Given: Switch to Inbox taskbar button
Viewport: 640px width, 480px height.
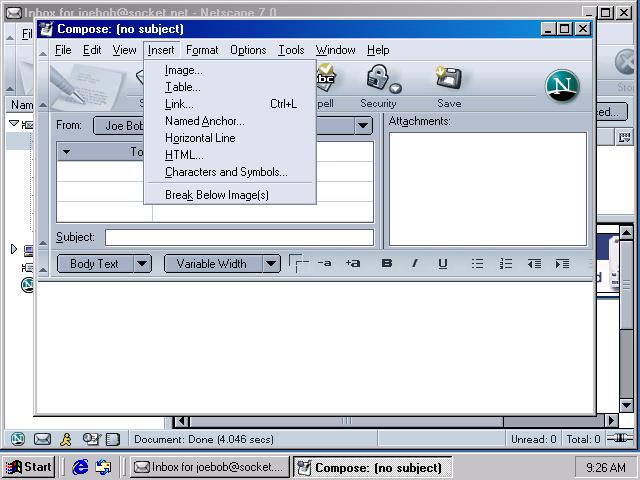Looking at the screenshot, I should [x=209, y=467].
